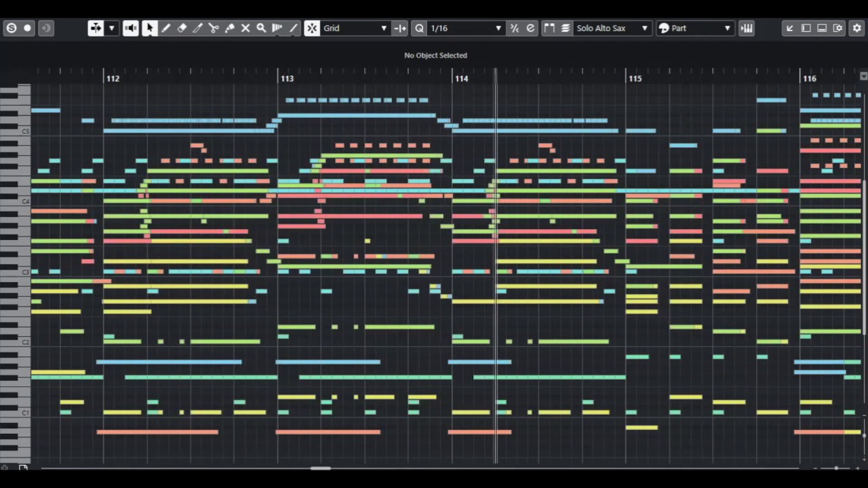Click bar 114 on the ruler
The height and width of the screenshot is (488, 868).
coord(461,79)
